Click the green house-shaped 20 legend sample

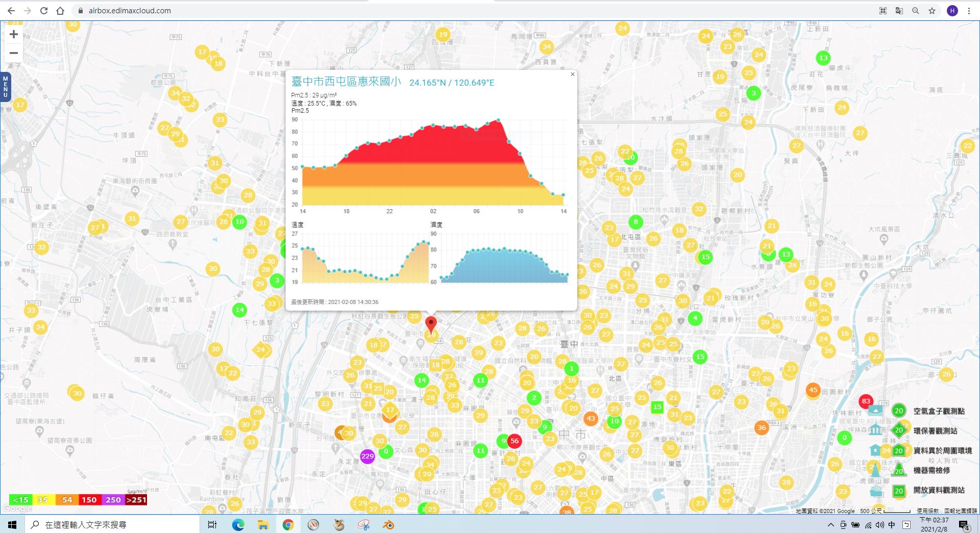point(899,450)
